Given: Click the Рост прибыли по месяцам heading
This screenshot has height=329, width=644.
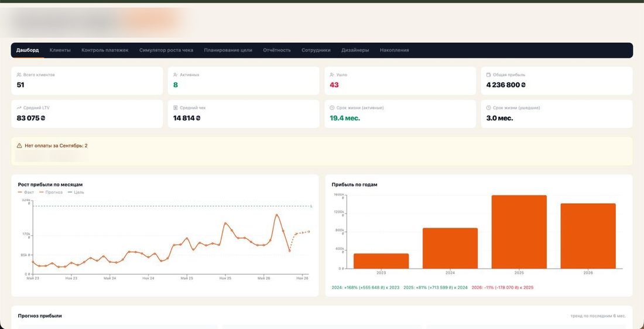Looking at the screenshot, I should (x=50, y=184).
